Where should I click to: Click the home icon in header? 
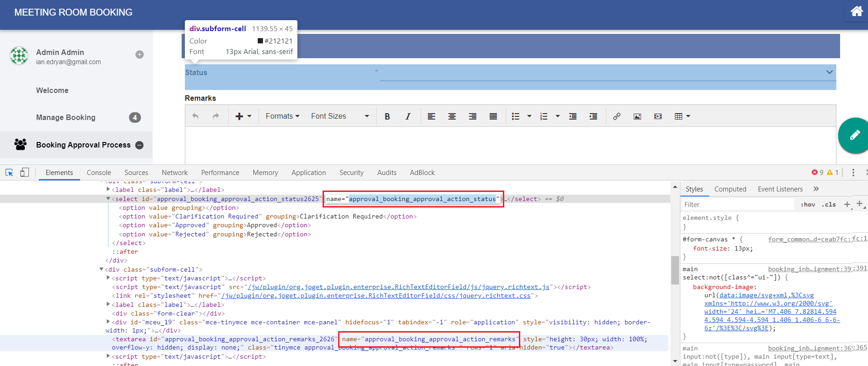[x=856, y=11]
